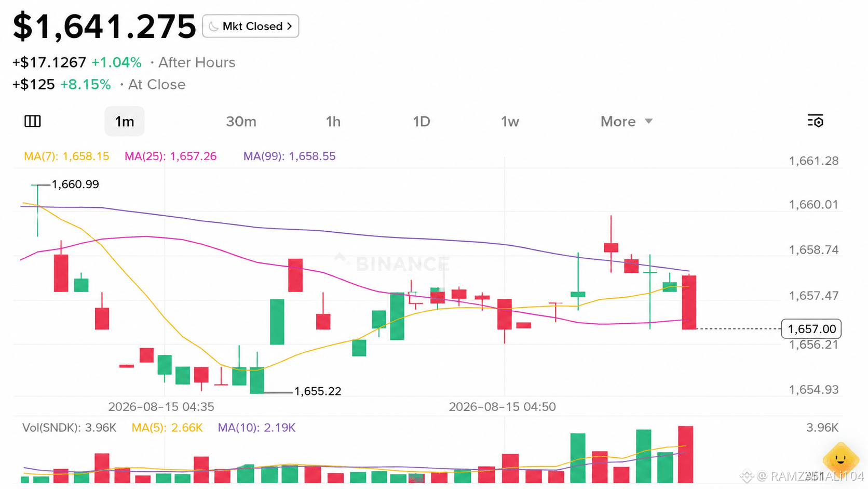Viewport: 868px width, 489px height.
Task: Click the 1,657.47 price axis label
Action: coord(813,296)
